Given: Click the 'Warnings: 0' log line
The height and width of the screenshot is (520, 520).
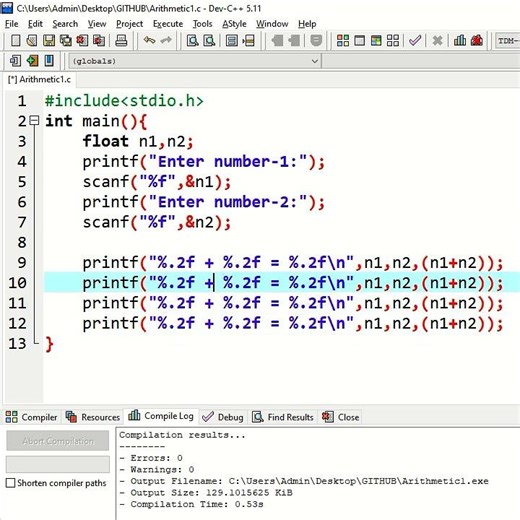Looking at the screenshot, I should click(x=157, y=470).
